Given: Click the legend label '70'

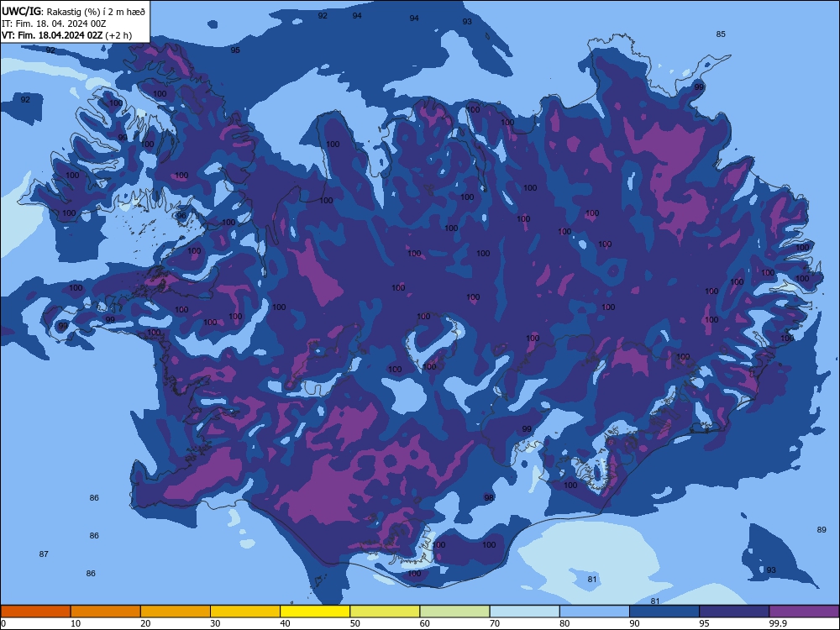Looking at the screenshot, I should pyautogui.click(x=495, y=623).
